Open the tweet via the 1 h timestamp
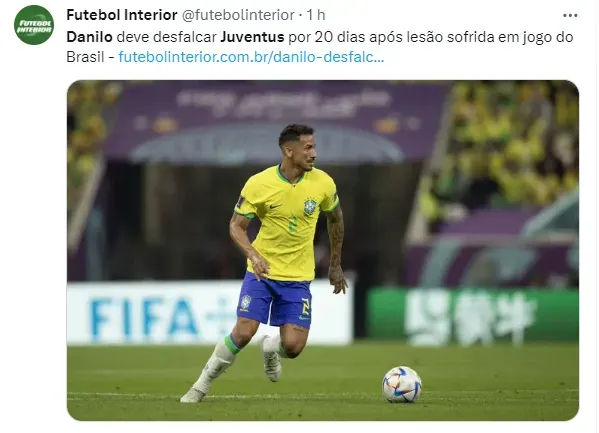 (316, 15)
